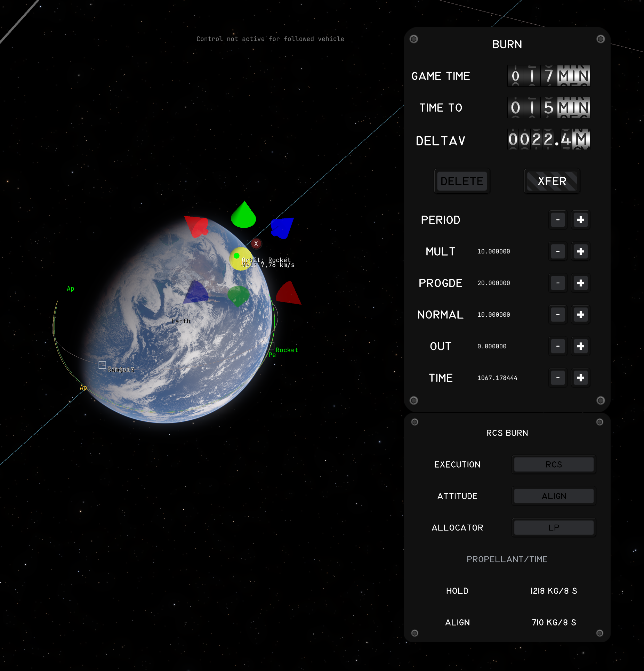Toggle the RCS execution mode
This screenshot has height=671, width=644.
(x=554, y=464)
